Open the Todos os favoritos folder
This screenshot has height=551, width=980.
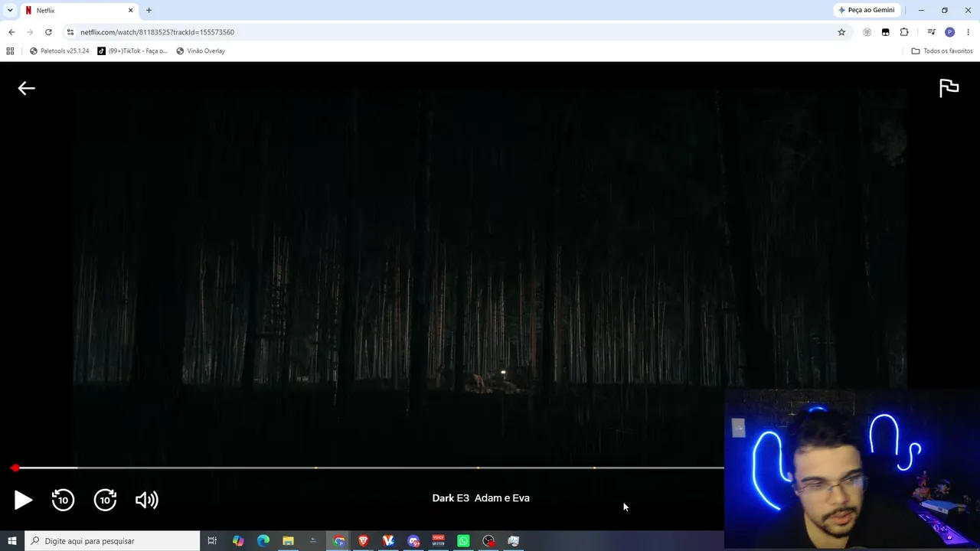pos(942,51)
